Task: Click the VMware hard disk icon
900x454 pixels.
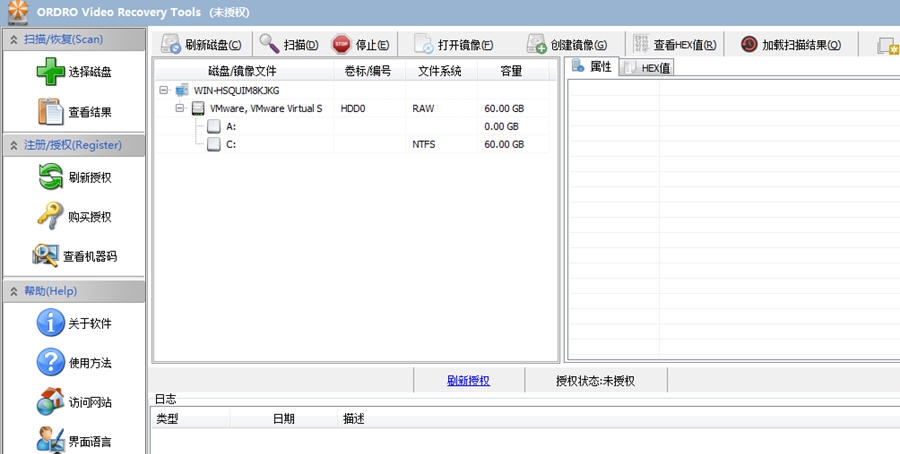Action: click(x=198, y=108)
